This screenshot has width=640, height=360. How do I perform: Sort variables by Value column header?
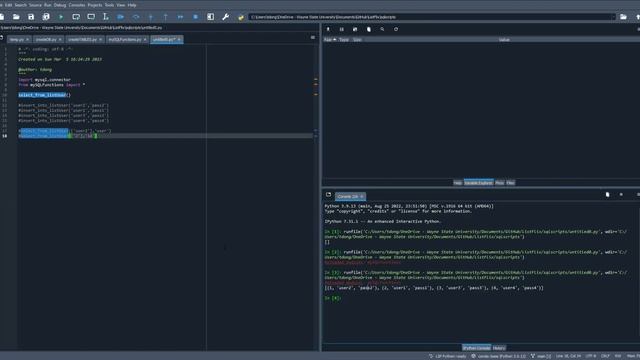(504, 40)
